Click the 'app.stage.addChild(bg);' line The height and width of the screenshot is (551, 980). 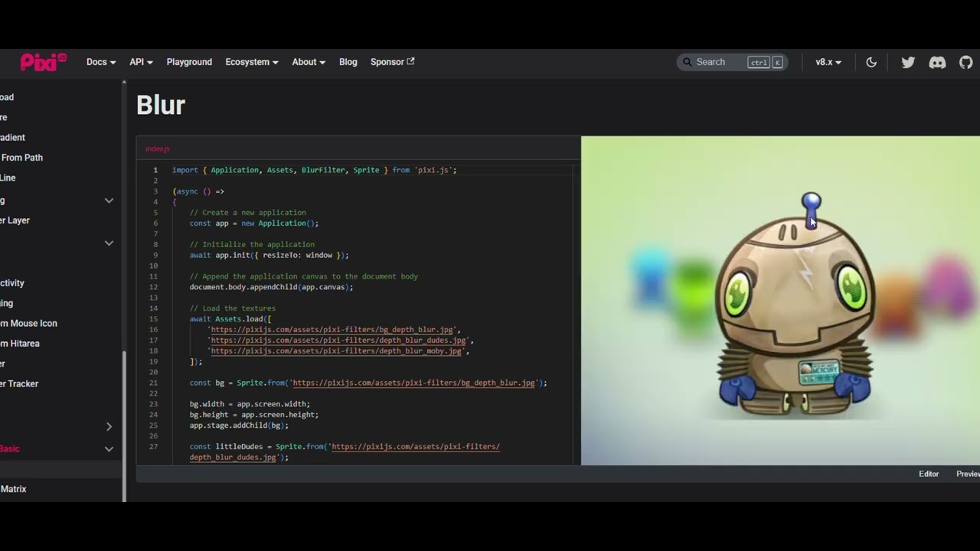[239, 425]
